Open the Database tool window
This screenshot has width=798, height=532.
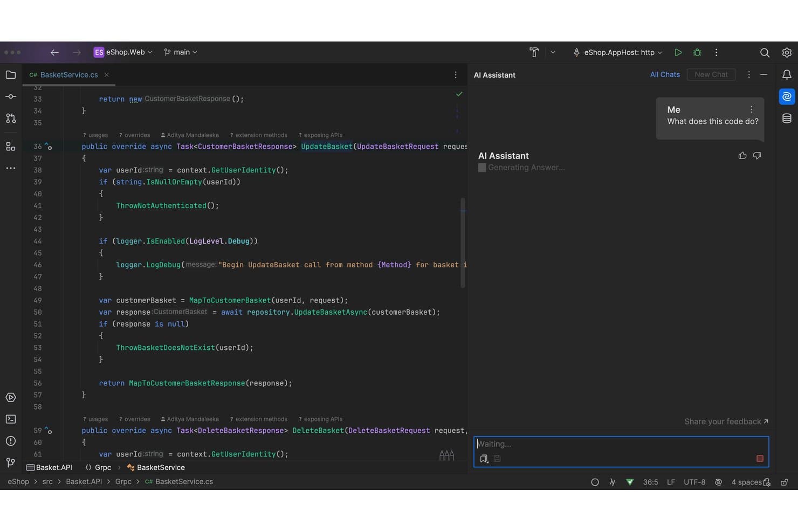[x=787, y=119]
